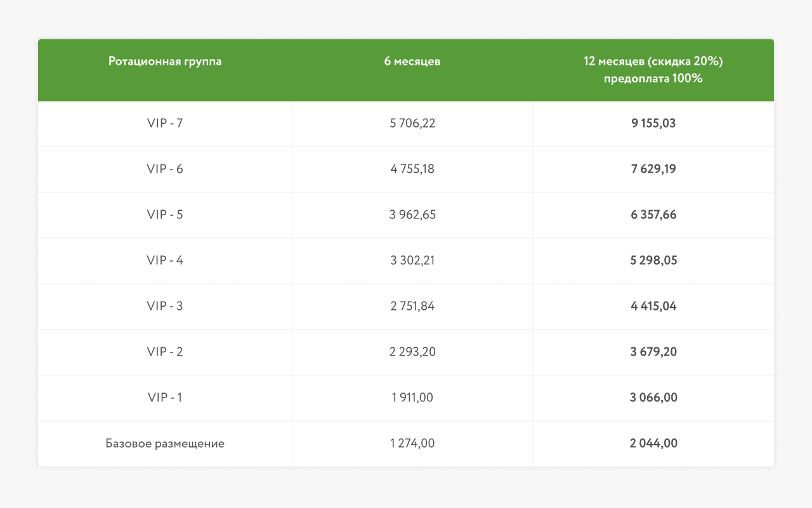Image resolution: width=812 pixels, height=508 pixels.
Task: Click the '12 месяцев (скидка 20%)' header
Action: (x=653, y=62)
